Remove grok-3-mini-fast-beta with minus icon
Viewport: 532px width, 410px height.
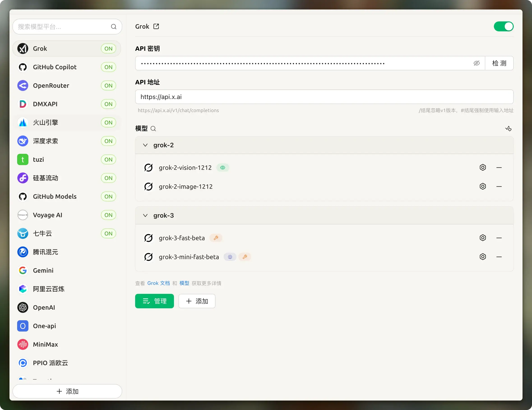coord(499,257)
